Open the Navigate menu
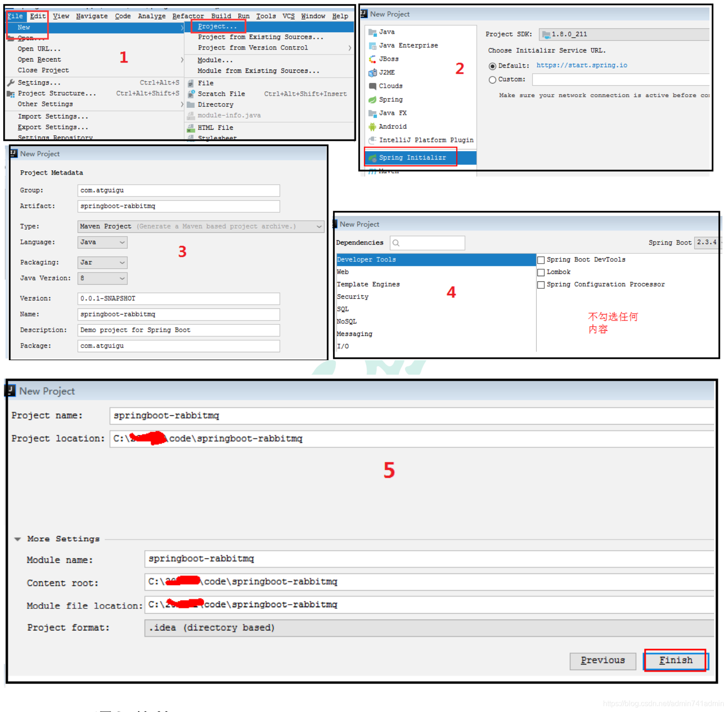 click(x=92, y=16)
